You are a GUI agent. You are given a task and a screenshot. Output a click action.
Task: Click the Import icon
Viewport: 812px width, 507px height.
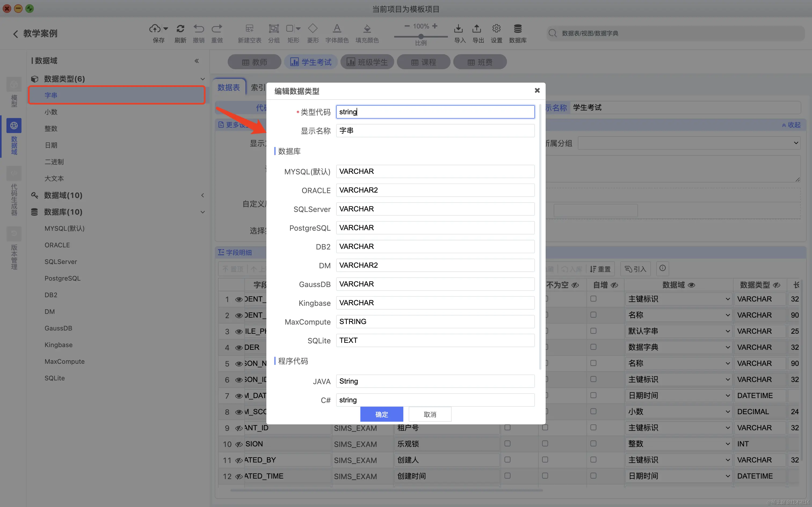[458, 29]
